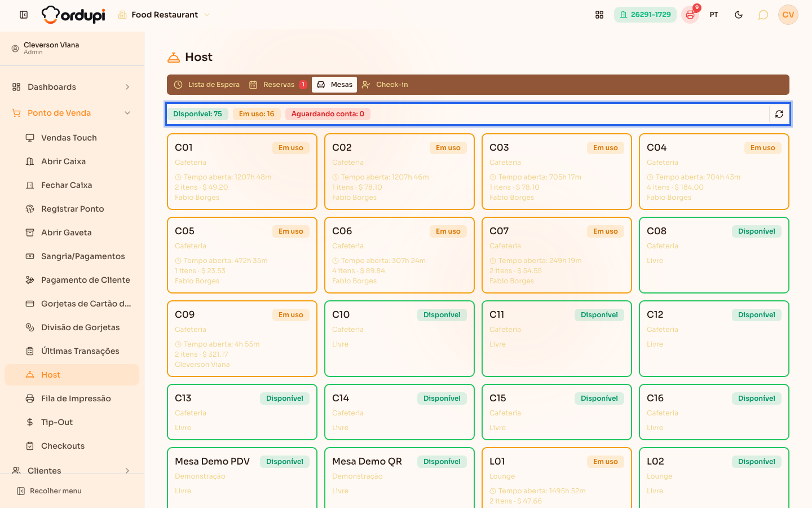Click the 26291-1729 store code button

click(x=645, y=15)
